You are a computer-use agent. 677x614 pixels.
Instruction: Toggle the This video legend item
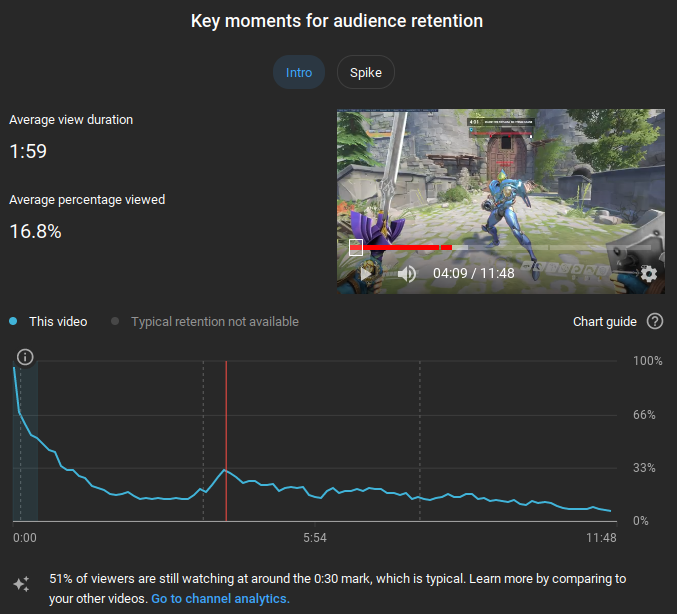[49, 321]
